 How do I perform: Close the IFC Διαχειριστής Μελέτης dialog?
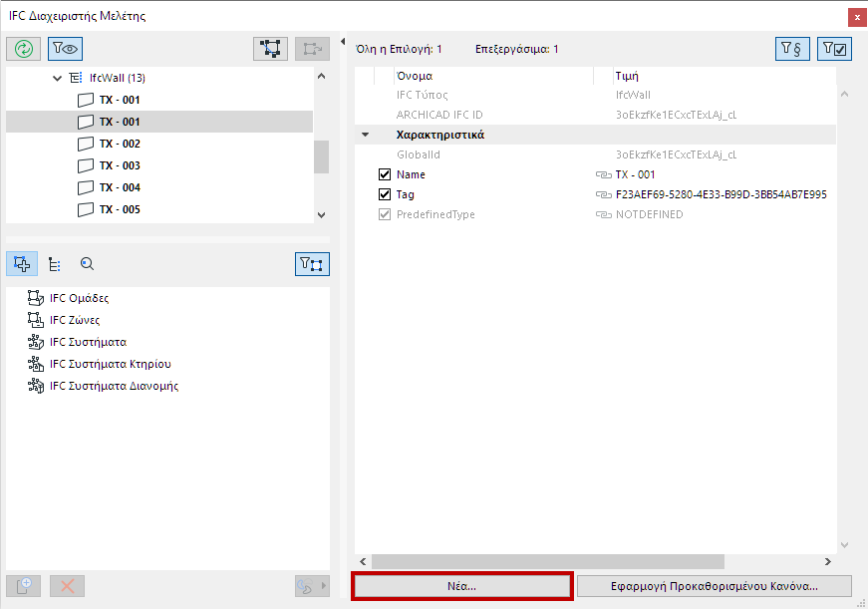click(x=857, y=17)
